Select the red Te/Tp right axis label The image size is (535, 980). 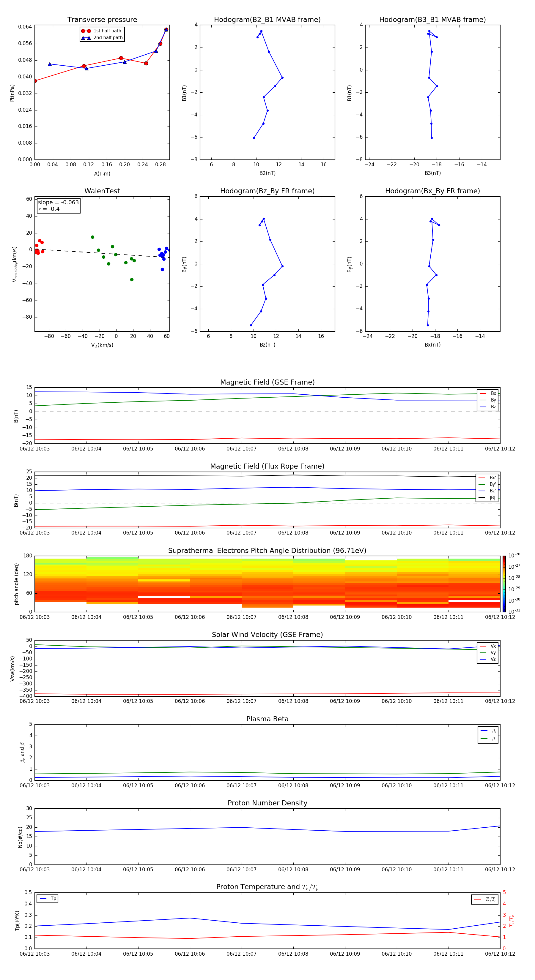(x=512, y=921)
